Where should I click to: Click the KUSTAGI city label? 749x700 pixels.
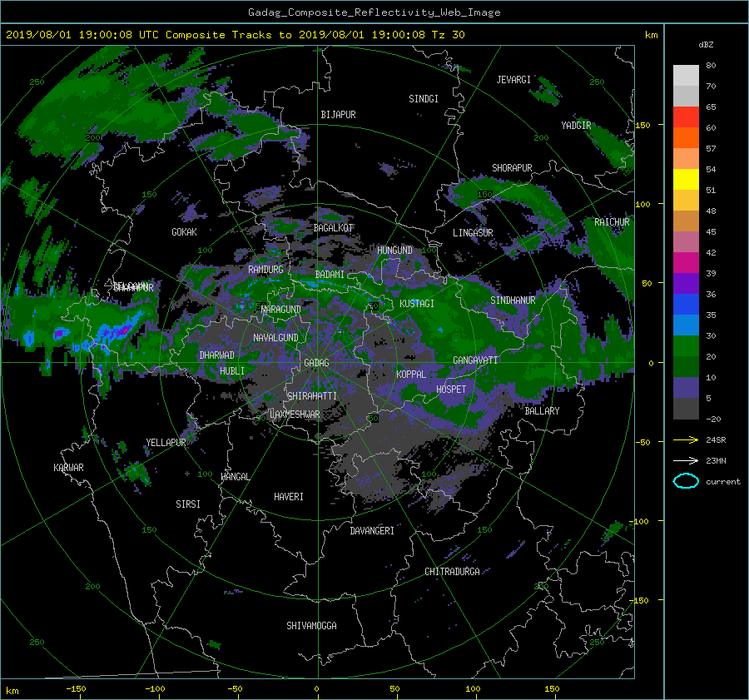point(417,304)
